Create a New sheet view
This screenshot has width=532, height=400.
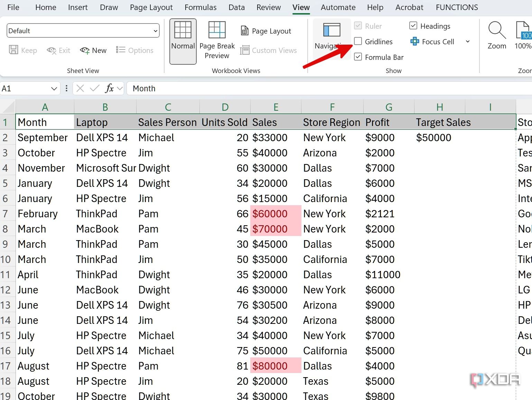(x=93, y=50)
